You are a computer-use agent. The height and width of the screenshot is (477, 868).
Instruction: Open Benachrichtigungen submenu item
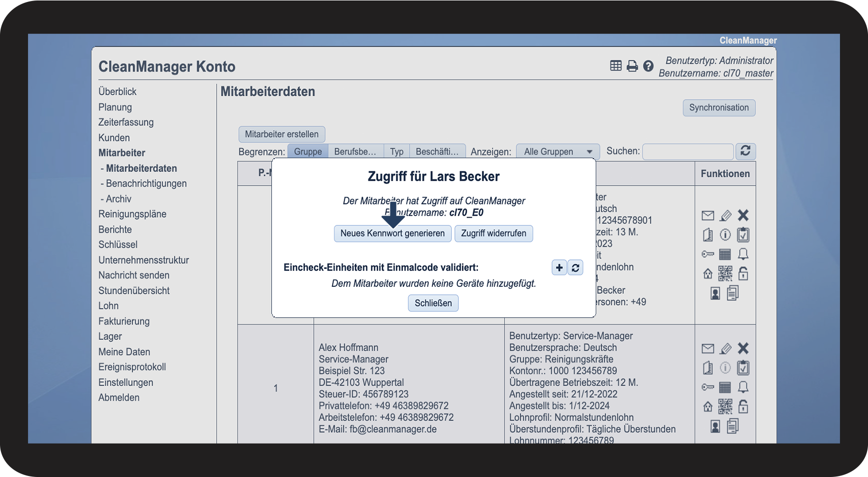(x=146, y=183)
